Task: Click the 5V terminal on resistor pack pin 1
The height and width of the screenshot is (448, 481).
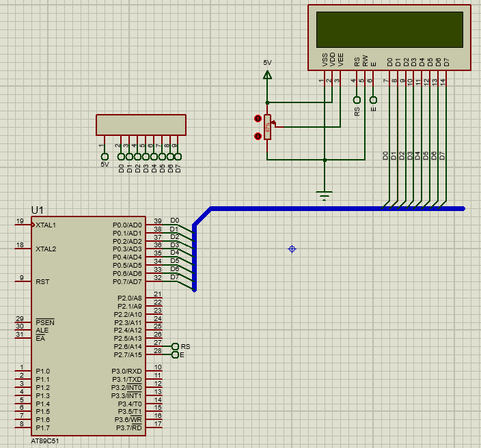Action: (105, 156)
